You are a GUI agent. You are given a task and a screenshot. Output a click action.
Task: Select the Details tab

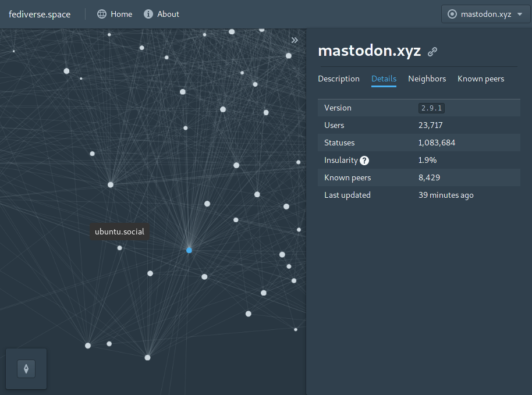[x=384, y=79]
